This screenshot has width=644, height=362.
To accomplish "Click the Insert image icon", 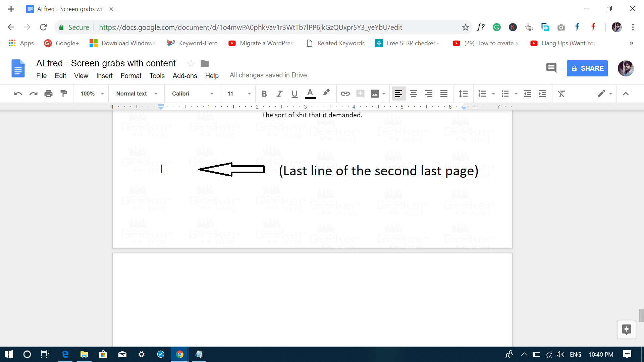I will [x=374, y=93].
